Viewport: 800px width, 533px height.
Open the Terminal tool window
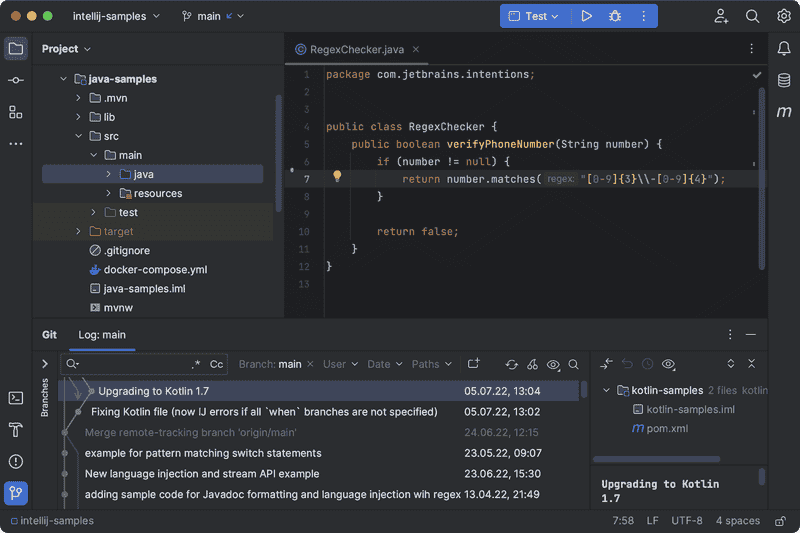tap(16, 398)
